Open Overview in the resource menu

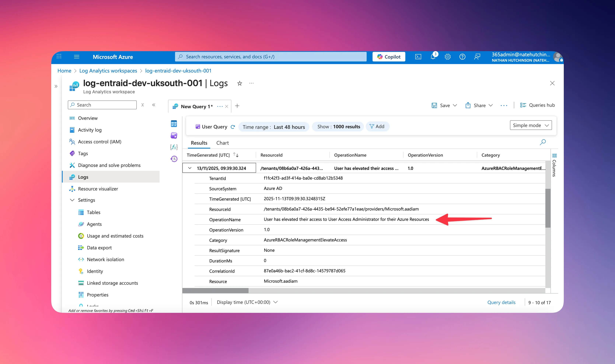87,118
